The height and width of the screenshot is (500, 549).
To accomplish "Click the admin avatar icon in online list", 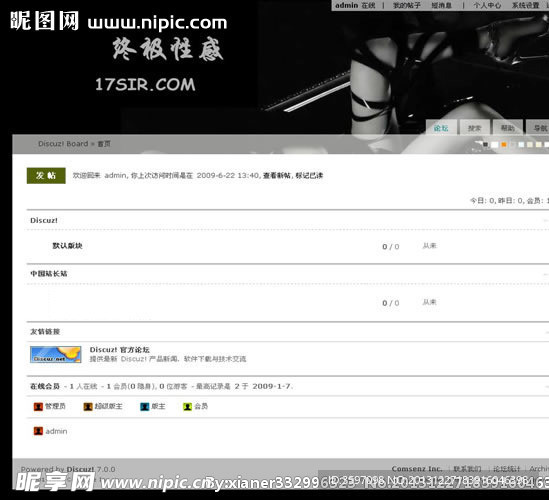I will pos(38,431).
